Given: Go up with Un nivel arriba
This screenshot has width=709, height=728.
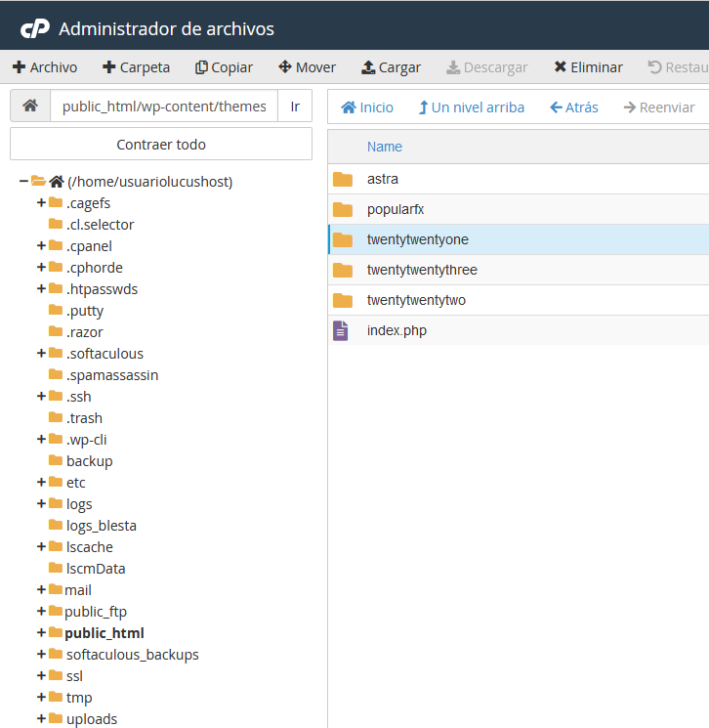Looking at the screenshot, I should pos(472,107).
